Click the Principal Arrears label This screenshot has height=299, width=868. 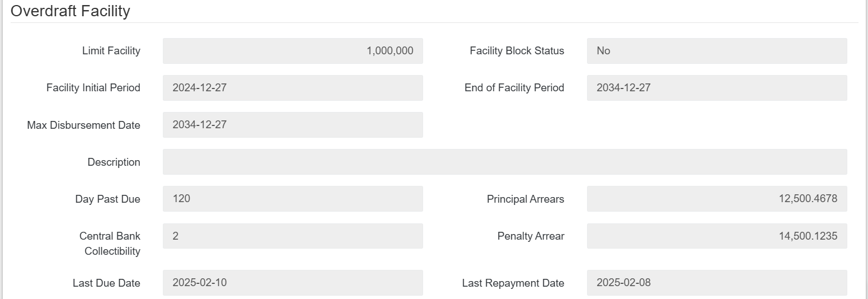pyautogui.click(x=525, y=199)
